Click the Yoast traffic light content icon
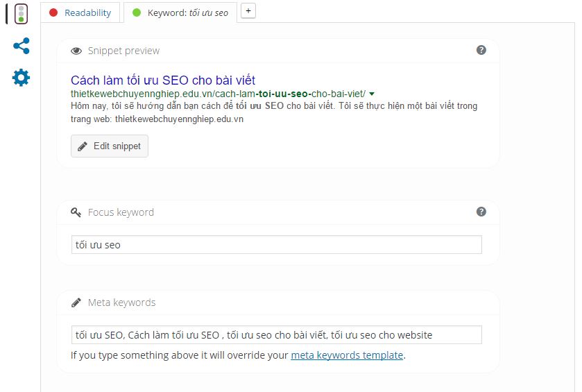The height and width of the screenshot is (392, 582). click(21, 13)
